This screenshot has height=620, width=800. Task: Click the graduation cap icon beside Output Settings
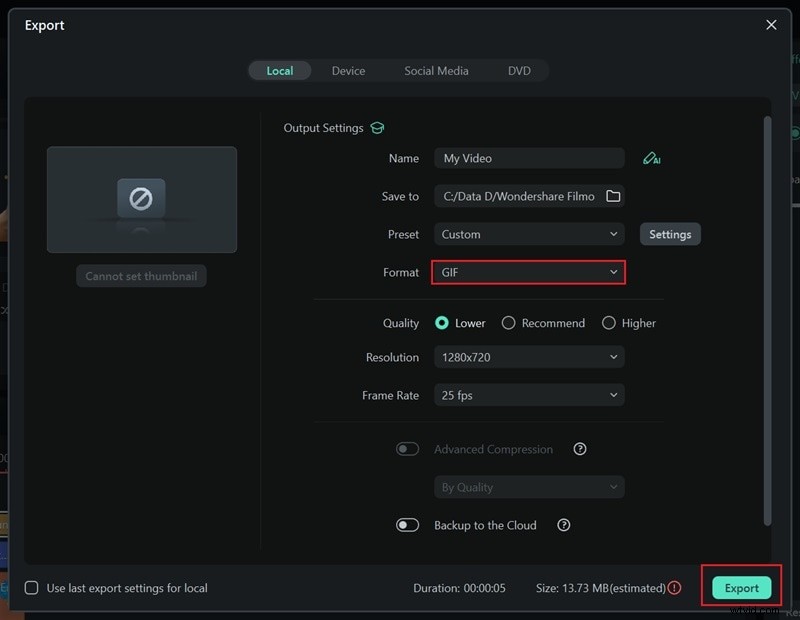(x=377, y=127)
